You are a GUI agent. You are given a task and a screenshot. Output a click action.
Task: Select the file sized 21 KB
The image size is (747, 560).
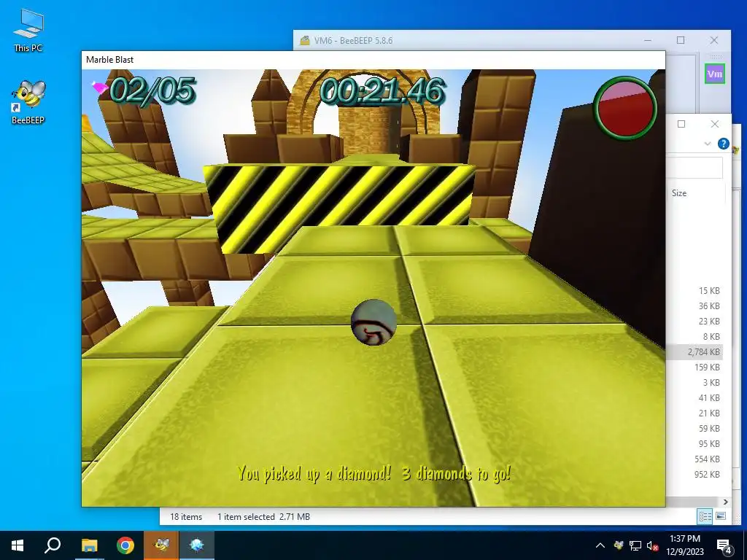coord(709,413)
